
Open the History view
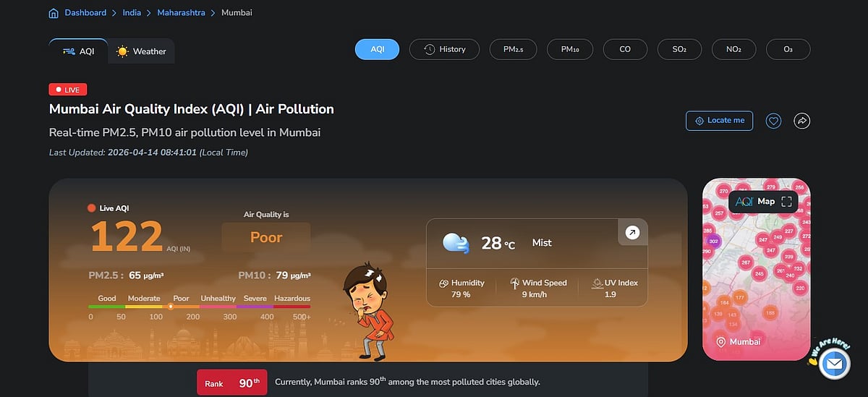click(444, 49)
